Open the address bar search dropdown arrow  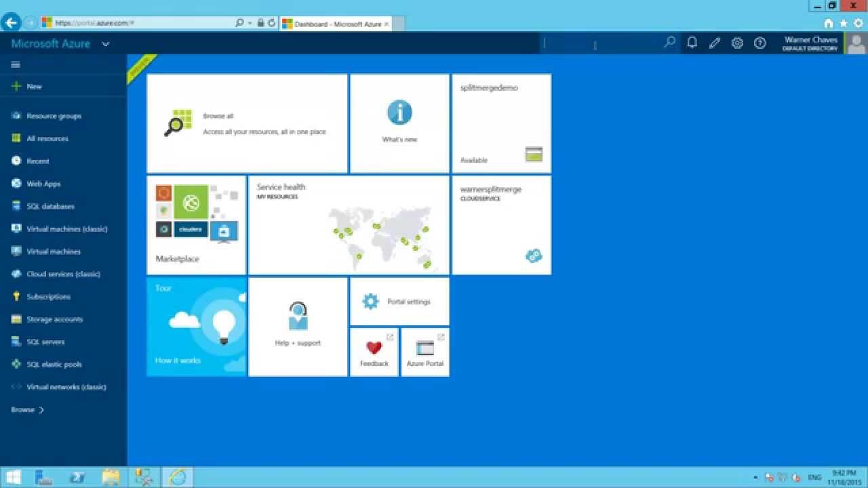pos(248,23)
